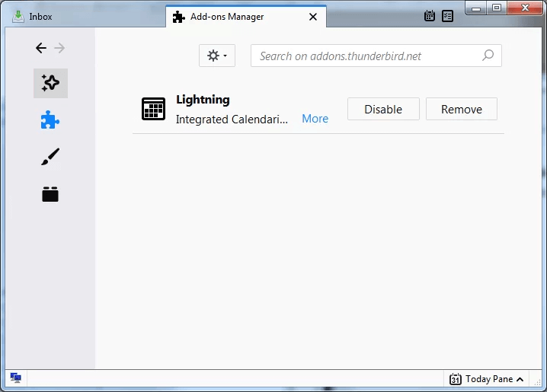The width and height of the screenshot is (547, 392).
Task: Expand the Today Pane chevron
Action: (x=520, y=379)
